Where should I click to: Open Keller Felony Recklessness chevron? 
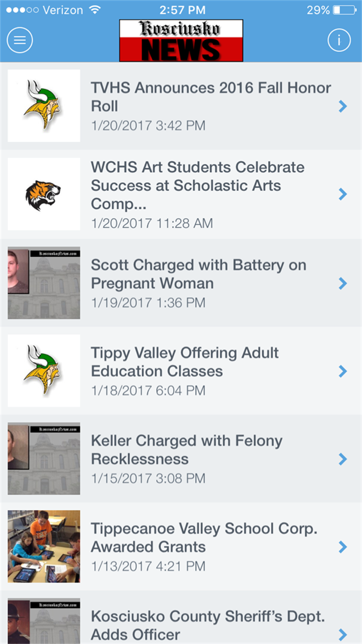342,459
